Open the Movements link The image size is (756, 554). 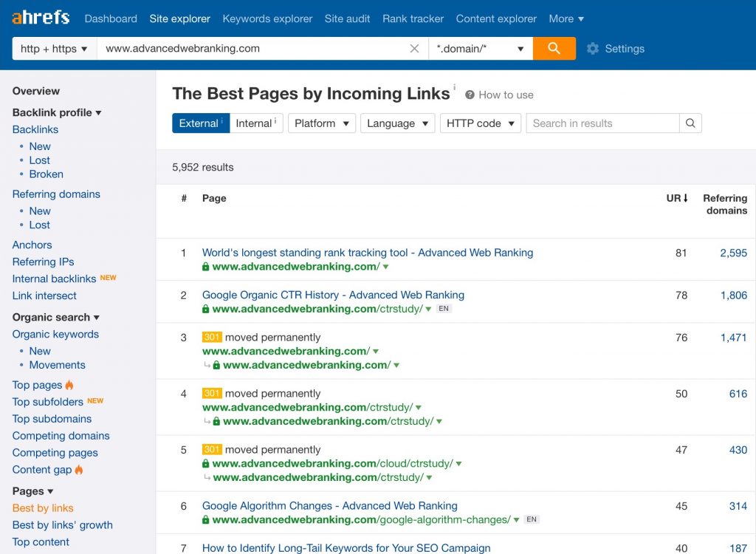tap(58, 365)
